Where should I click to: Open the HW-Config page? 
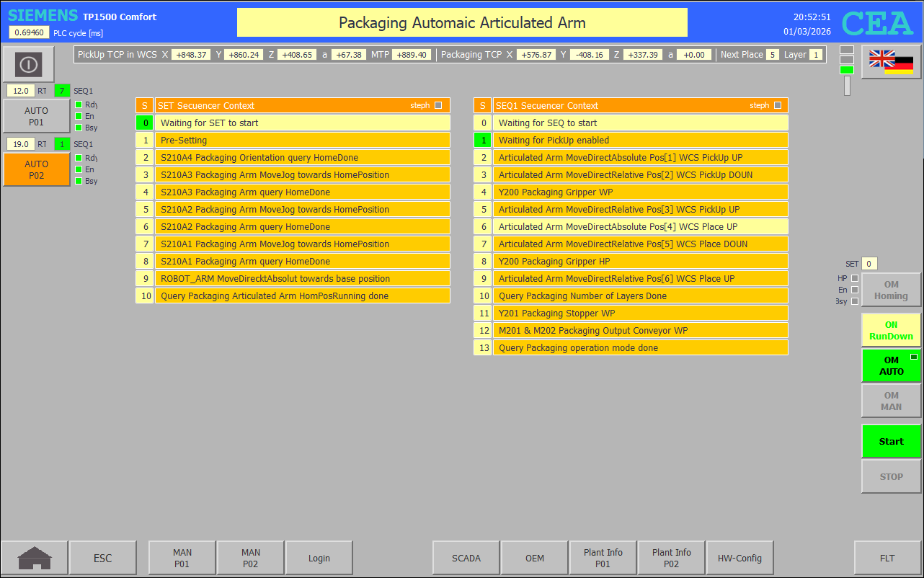[739, 558]
